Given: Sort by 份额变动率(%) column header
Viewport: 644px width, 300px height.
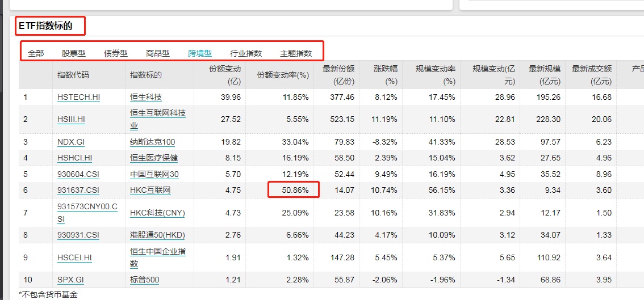Looking at the screenshot, I should [x=283, y=75].
